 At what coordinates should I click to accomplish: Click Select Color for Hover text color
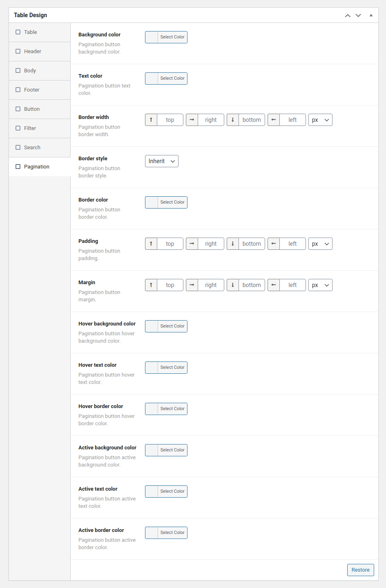pos(172,368)
